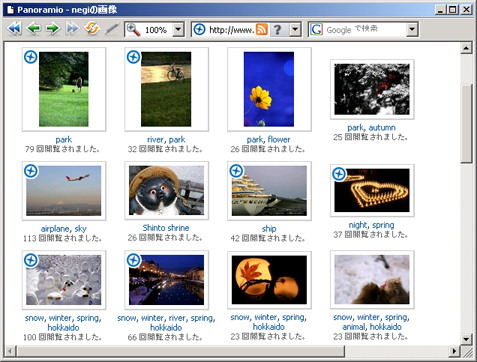Viewport: 477px width, 362px height.
Task: Click the rewind double-arrow toolbar icon
Action: point(14,29)
